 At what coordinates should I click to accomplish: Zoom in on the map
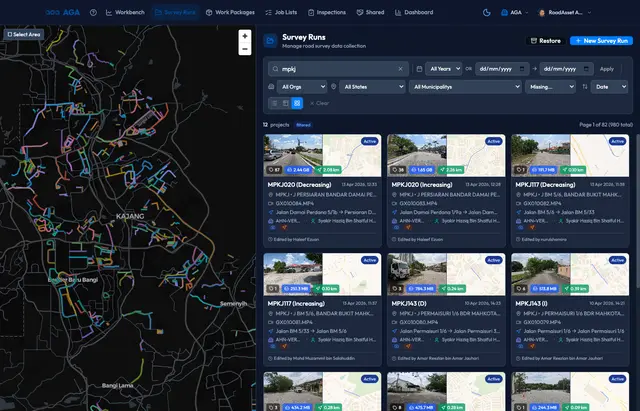point(244,36)
